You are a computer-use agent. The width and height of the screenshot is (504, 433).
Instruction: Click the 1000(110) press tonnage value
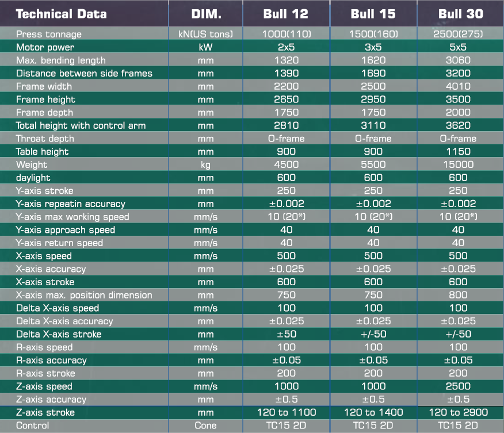pyautogui.click(x=286, y=34)
